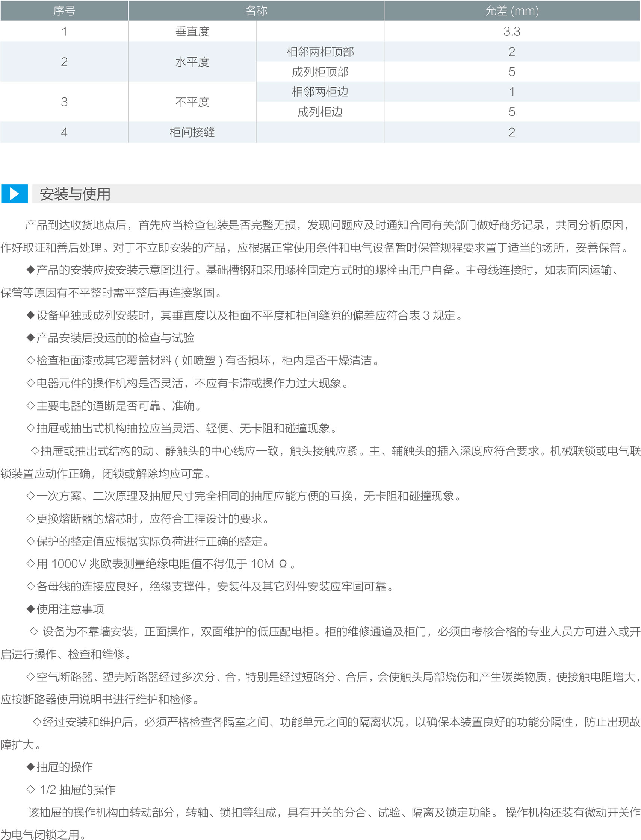Click the 3.3 tolerance value
The image size is (641, 840).
pyautogui.click(x=512, y=31)
